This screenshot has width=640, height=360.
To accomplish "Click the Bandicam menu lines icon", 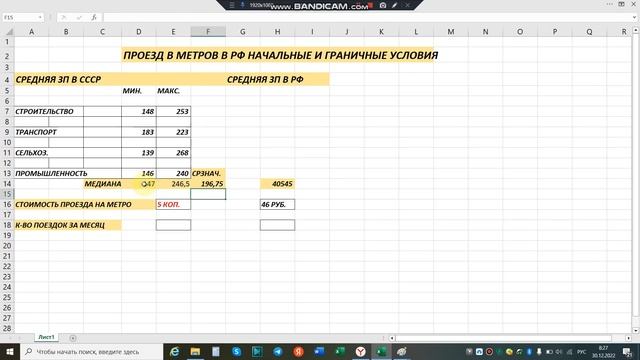I will pos(232,5).
